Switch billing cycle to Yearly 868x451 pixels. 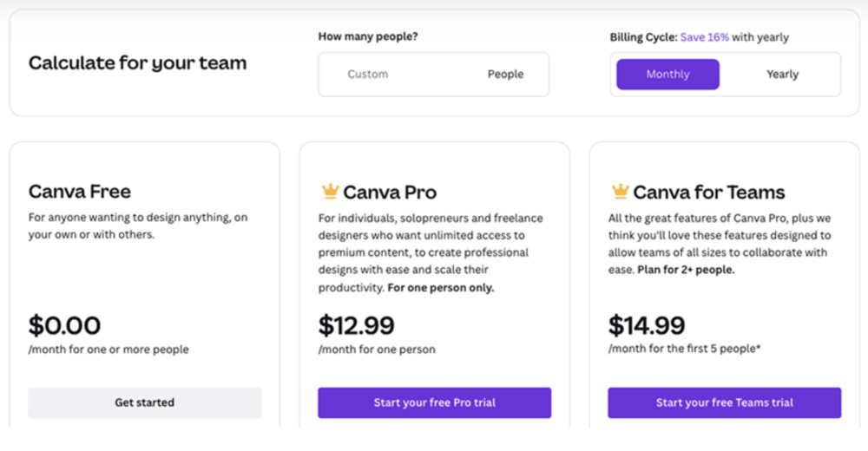(782, 74)
